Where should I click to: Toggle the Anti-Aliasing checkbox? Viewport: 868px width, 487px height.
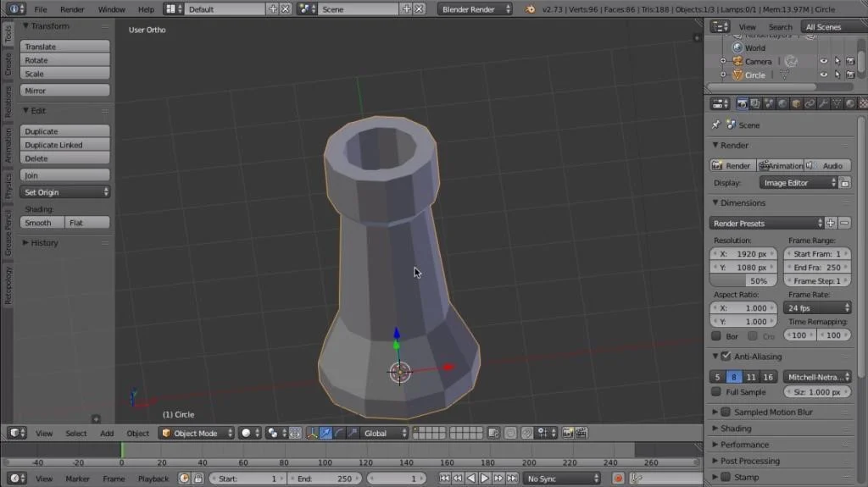(x=726, y=357)
